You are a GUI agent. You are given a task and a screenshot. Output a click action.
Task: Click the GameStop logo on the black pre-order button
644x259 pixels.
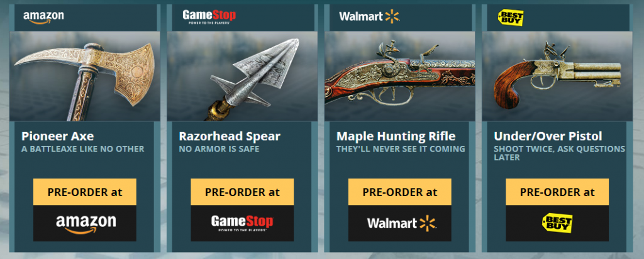[x=242, y=223]
